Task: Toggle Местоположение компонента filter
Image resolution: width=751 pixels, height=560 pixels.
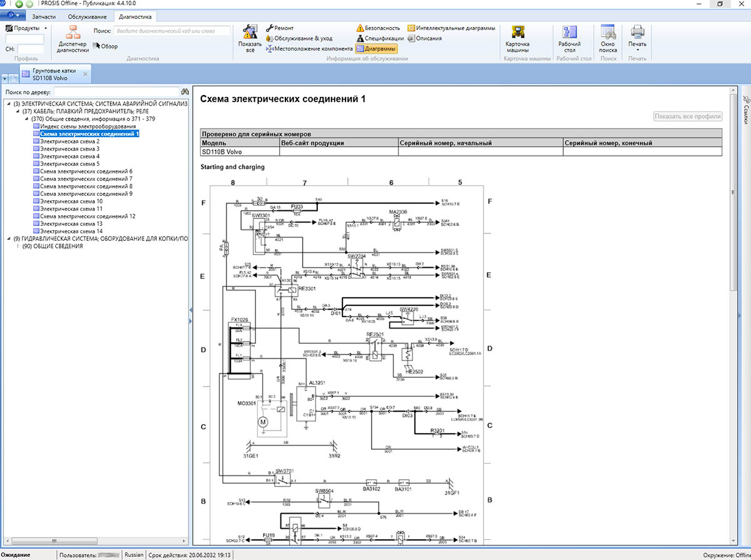Action: pos(309,48)
